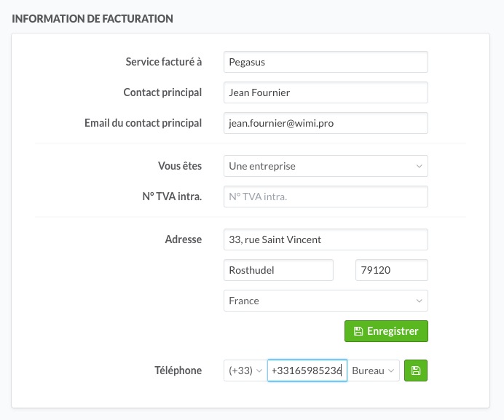Click the Jean Fournier contact field

coord(325,92)
